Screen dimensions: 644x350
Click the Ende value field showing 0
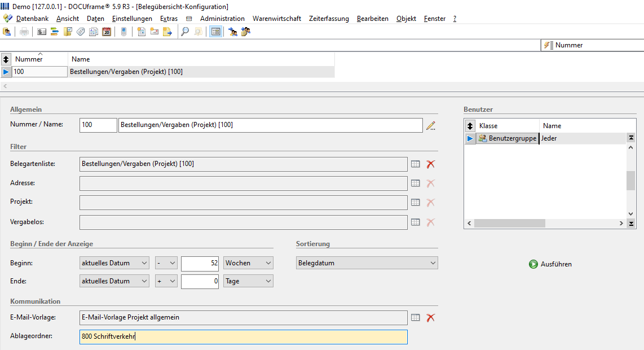[200, 281]
